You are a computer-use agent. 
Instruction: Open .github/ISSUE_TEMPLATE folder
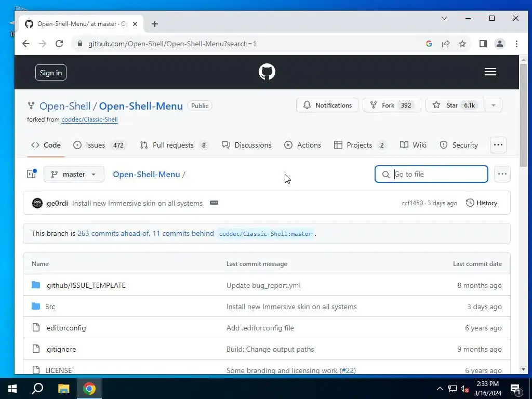85,285
